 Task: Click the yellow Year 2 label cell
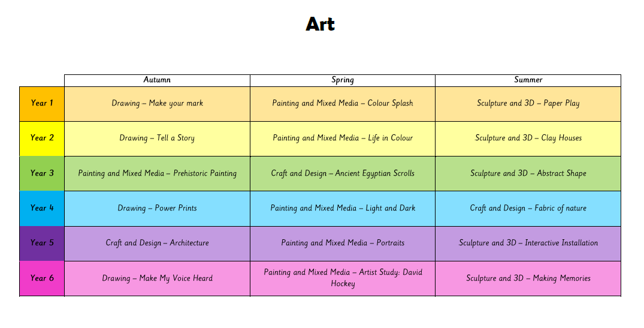coord(42,138)
